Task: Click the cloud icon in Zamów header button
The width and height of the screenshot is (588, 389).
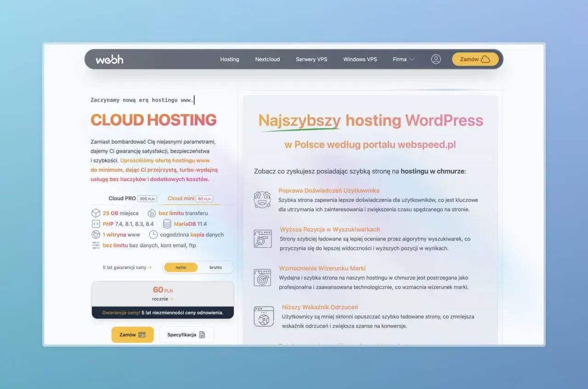Action: pyautogui.click(x=486, y=59)
